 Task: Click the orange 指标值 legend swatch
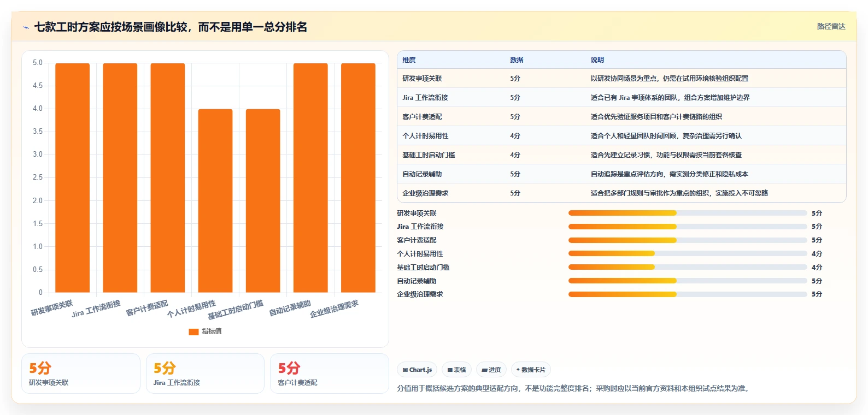[x=193, y=331]
